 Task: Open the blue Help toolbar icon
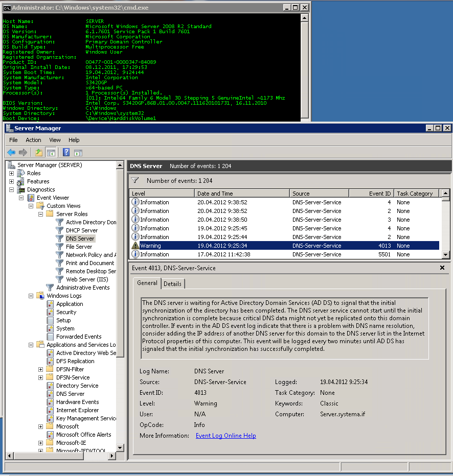[66, 152]
